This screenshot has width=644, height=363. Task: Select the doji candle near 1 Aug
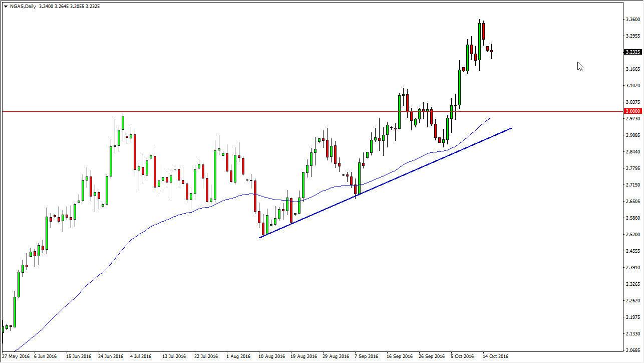(x=247, y=179)
